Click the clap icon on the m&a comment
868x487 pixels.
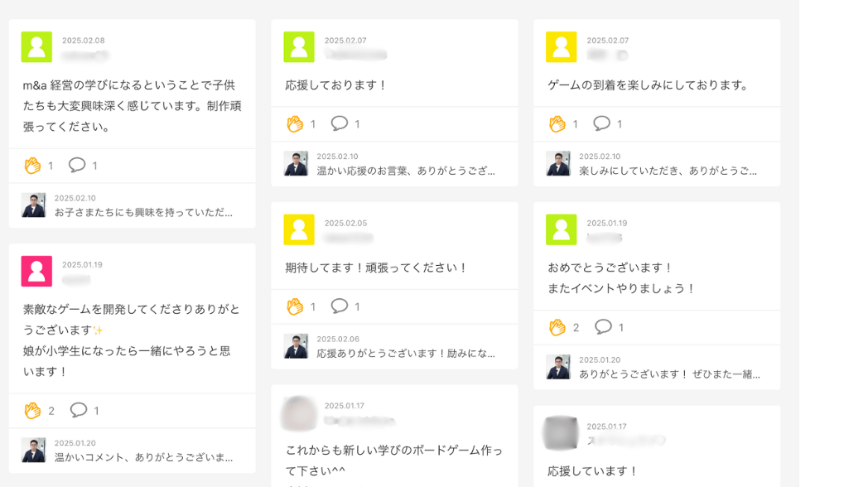point(31,165)
